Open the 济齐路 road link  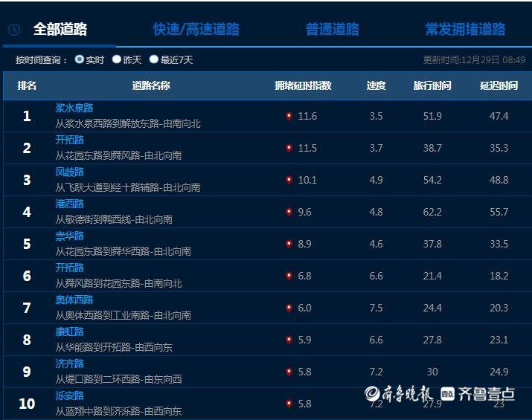coord(69,364)
